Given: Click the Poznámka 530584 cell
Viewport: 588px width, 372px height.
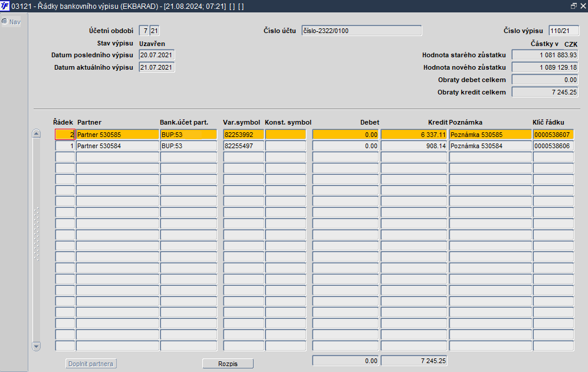Looking at the screenshot, I should [x=490, y=146].
